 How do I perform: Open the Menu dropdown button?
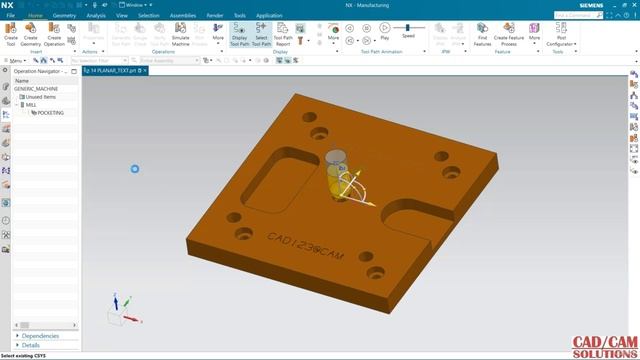pyautogui.click(x=15, y=60)
